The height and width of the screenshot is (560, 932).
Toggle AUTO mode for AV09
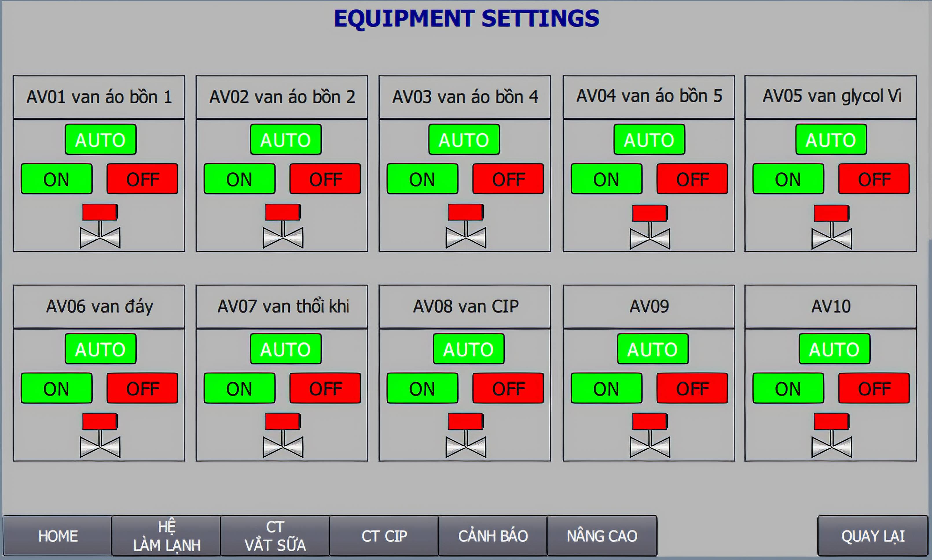(x=653, y=349)
